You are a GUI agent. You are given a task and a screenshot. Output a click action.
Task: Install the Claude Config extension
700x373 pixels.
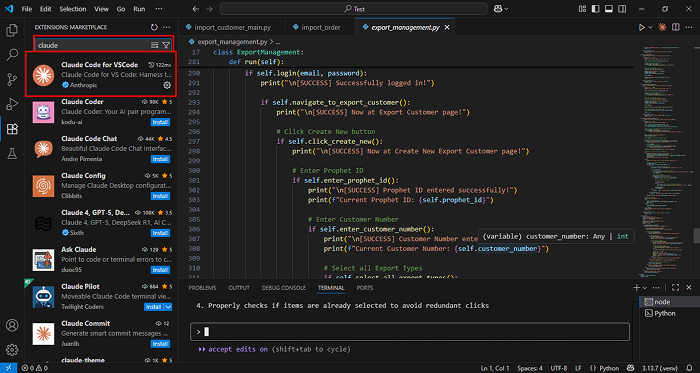160,196
